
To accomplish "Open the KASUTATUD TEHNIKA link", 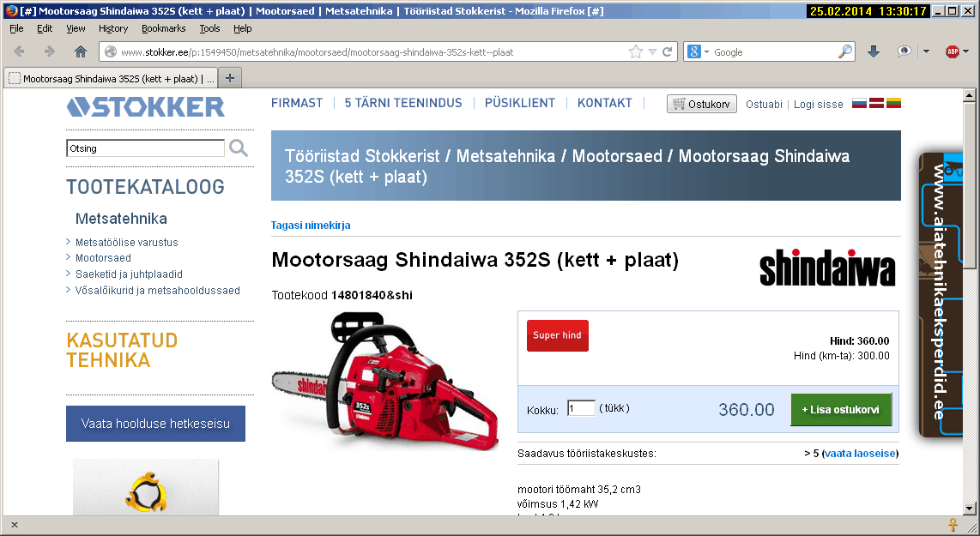I will coord(122,351).
